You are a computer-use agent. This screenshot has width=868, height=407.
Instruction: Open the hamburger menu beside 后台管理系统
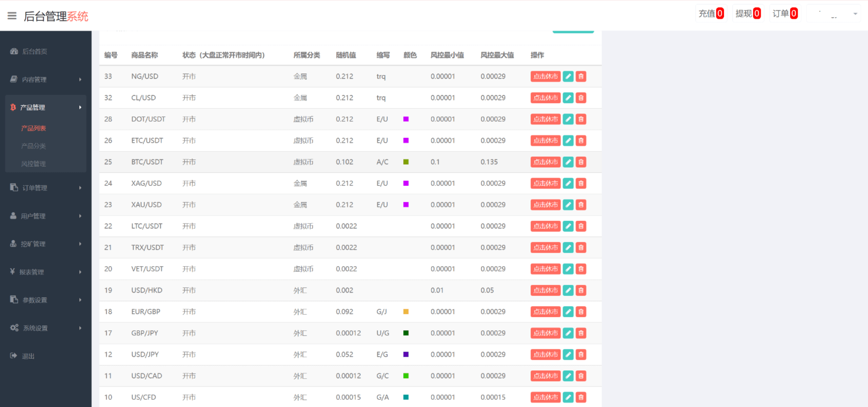click(12, 16)
